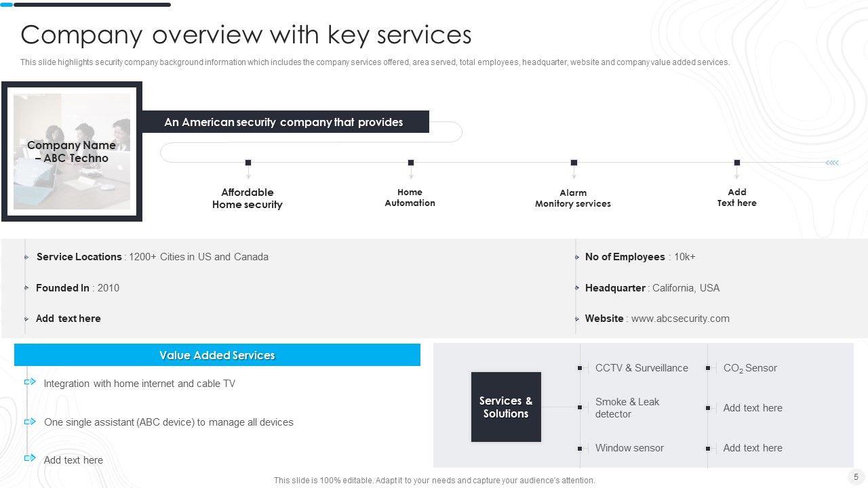Click the square marker above Alarm Monitory services
Viewport: 868px width, 488px height.
tap(574, 163)
